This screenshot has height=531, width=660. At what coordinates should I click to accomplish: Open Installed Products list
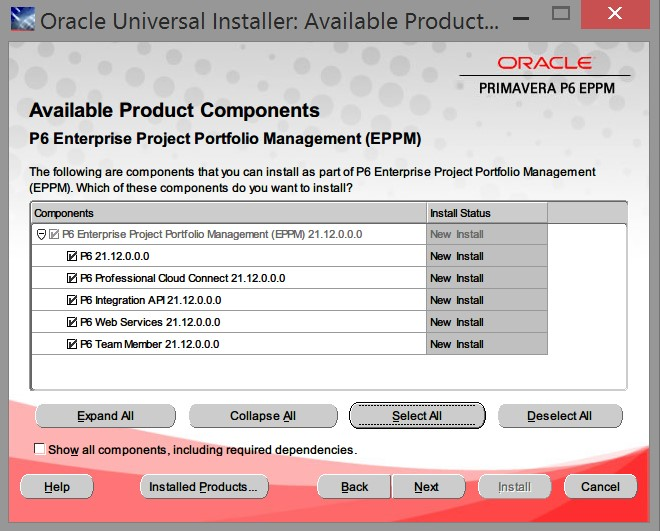[204, 487]
